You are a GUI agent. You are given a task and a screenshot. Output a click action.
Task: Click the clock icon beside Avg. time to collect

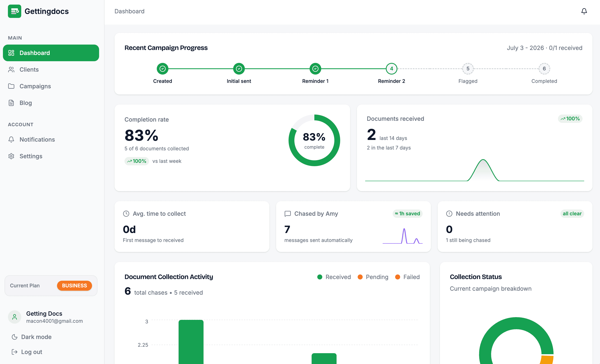(126, 214)
